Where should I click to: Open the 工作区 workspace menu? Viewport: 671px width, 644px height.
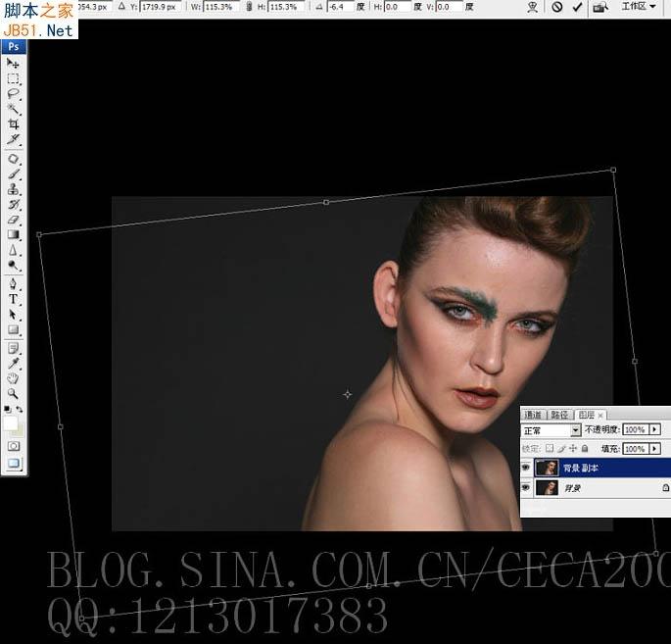coord(639,7)
